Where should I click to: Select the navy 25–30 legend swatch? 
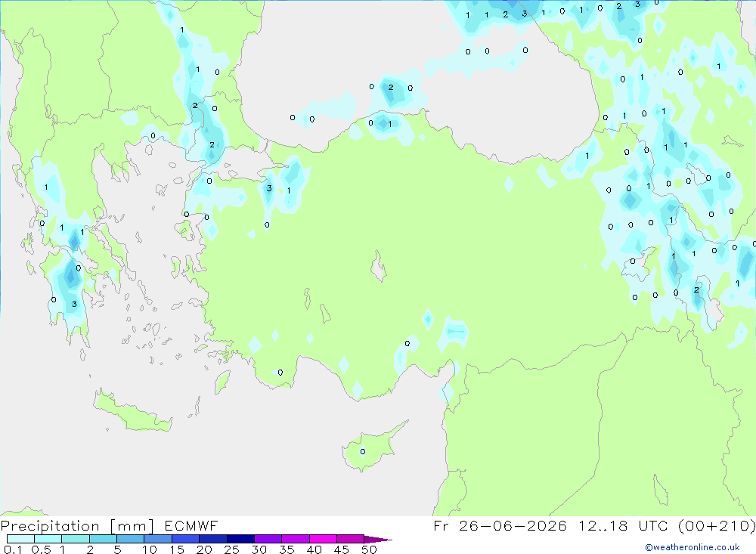(240, 539)
